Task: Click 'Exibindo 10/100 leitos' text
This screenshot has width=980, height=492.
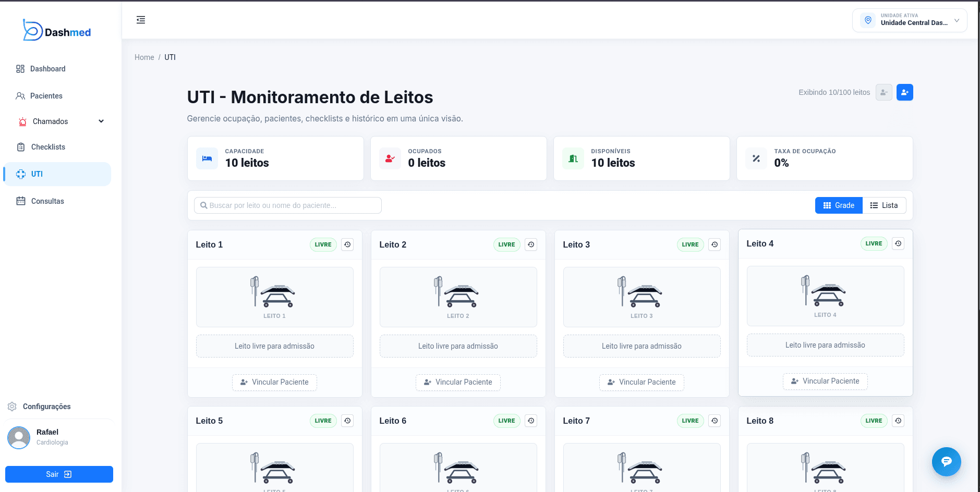Action: click(x=834, y=92)
